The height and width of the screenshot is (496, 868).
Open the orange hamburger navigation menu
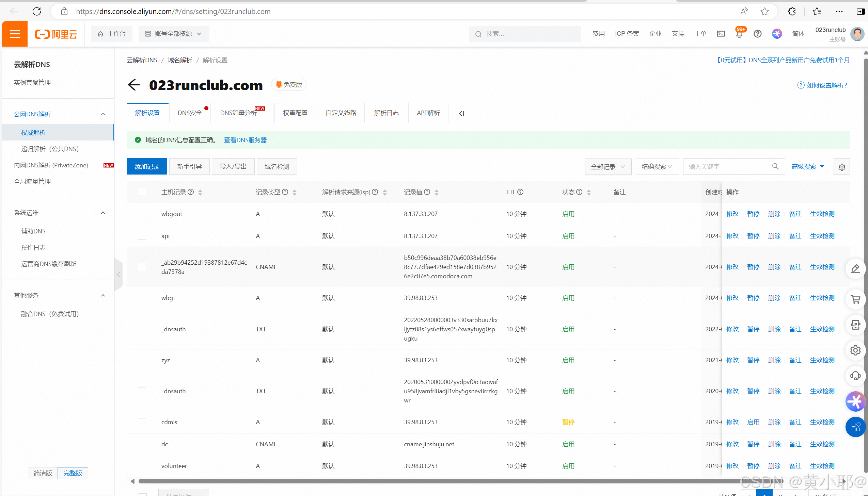[15, 34]
